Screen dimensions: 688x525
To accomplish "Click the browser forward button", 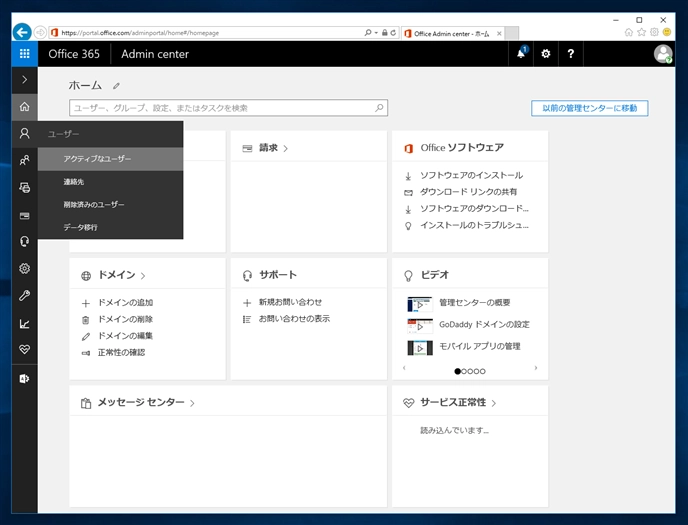I will pos(40,32).
